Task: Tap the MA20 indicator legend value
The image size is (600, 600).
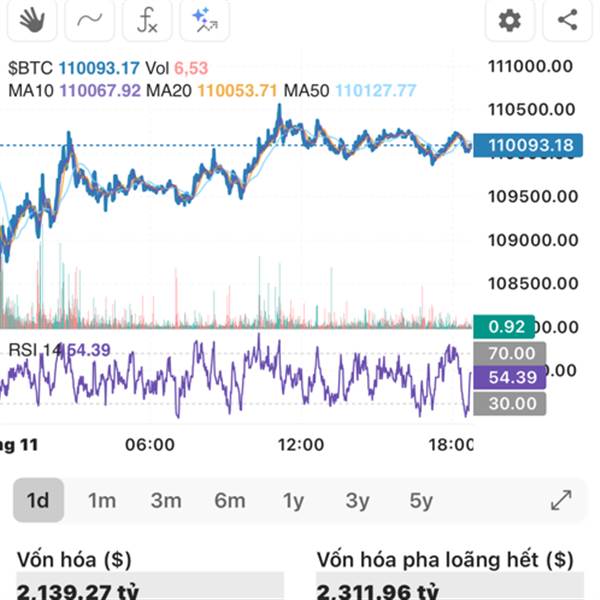Action: [238, 90]
